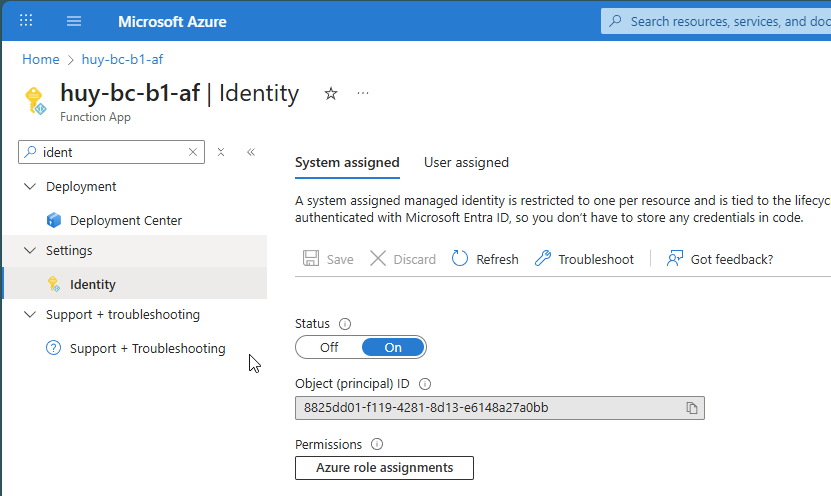Show Status info tooltip icon
Screen dimensions: 831x496
pyautogui.click(x=345, y=324)
